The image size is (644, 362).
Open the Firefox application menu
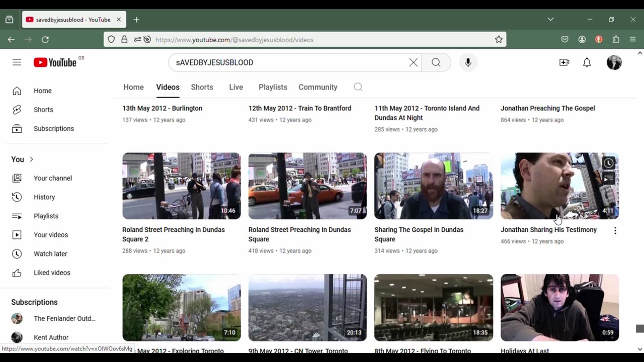633,39
